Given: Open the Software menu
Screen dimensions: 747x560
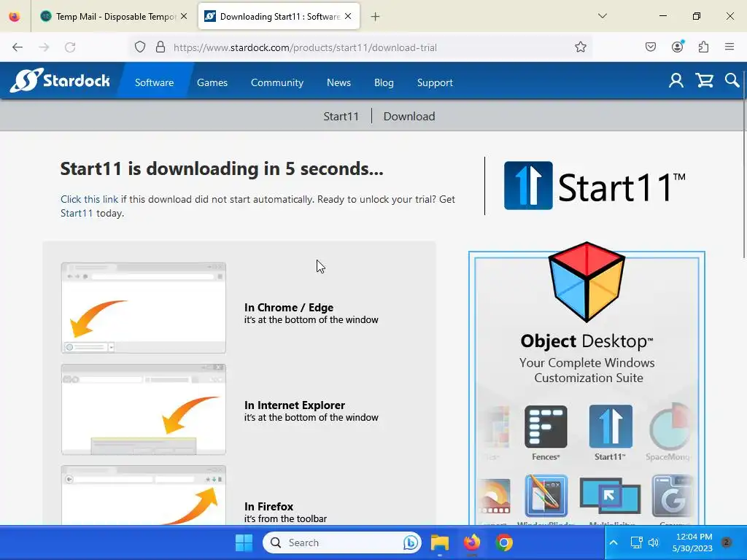Looking at the screenshot, I should click(x=155, y=82).
